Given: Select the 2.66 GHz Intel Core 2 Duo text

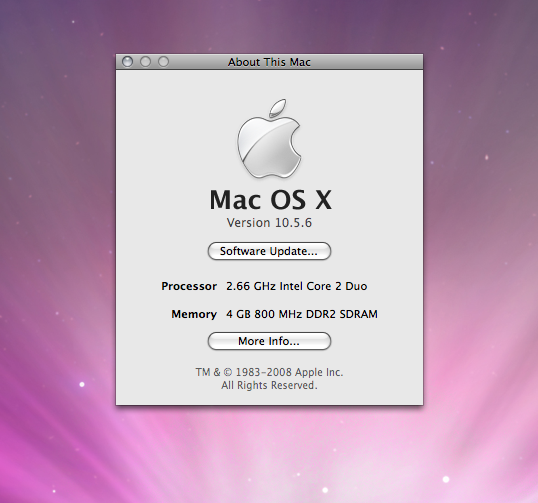Looking at the screenshot, I should pos(297,286).
